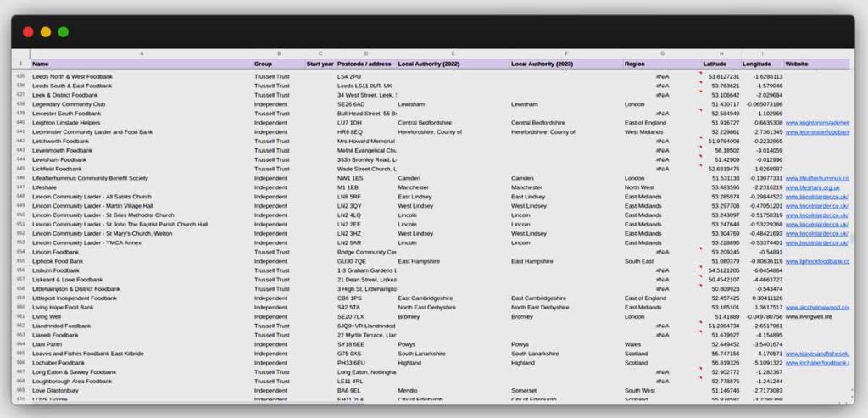Image resolution: width=868 pixels, height=418 pixels.
Task: Select row number 665
Action: pos(21,354)
